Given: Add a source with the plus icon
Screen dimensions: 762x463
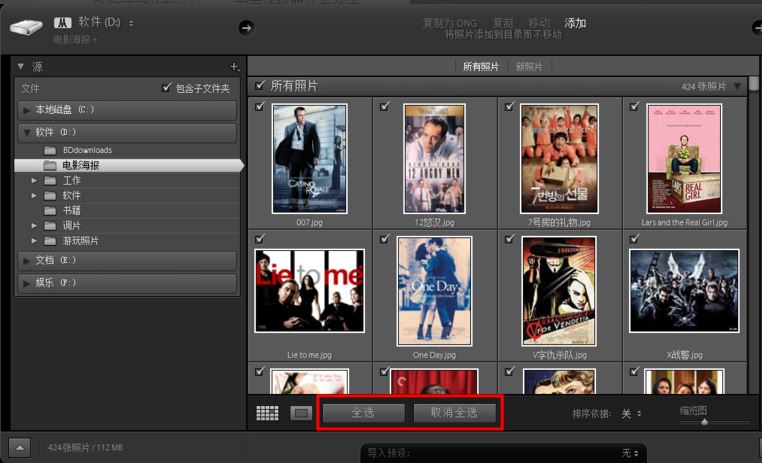Looking at the screenshot, I should (234, 67).
